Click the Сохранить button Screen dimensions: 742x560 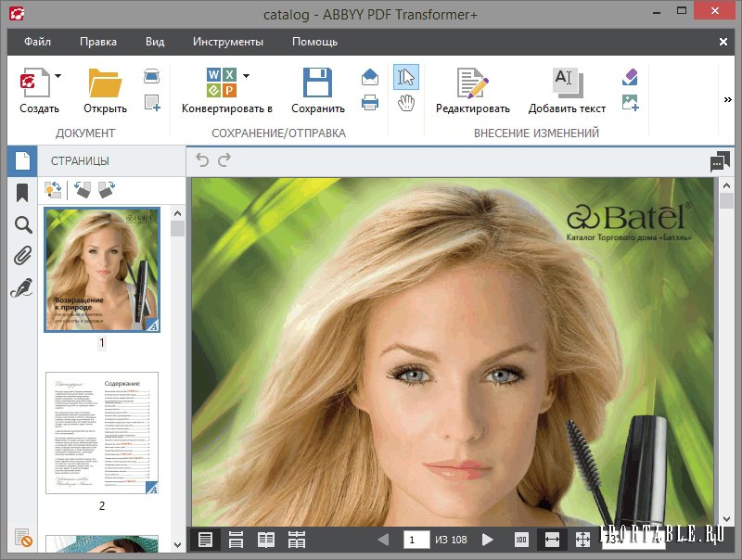[318, 91]
